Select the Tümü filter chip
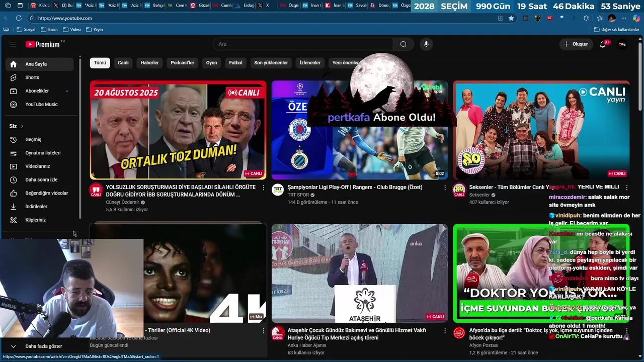Image resolution: width=644 pixels, height=362 pixels. 100,63
